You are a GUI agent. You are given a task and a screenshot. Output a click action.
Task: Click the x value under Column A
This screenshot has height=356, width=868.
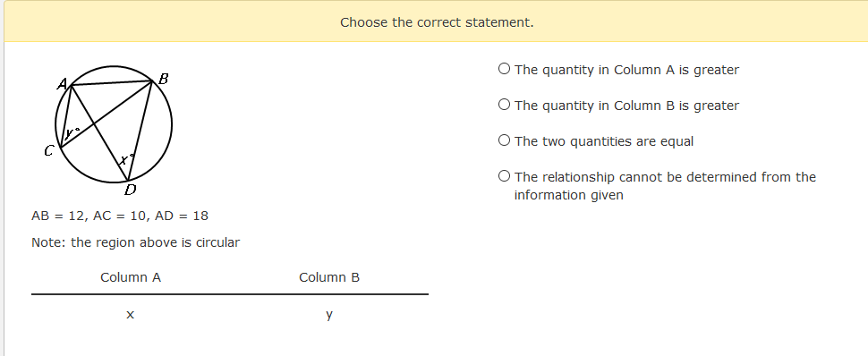click(130, 315)
